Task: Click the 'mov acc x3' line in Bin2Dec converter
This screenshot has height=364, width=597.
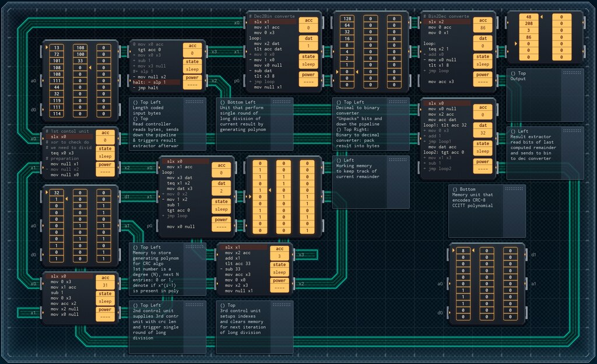Action: [x=441, y=82]
